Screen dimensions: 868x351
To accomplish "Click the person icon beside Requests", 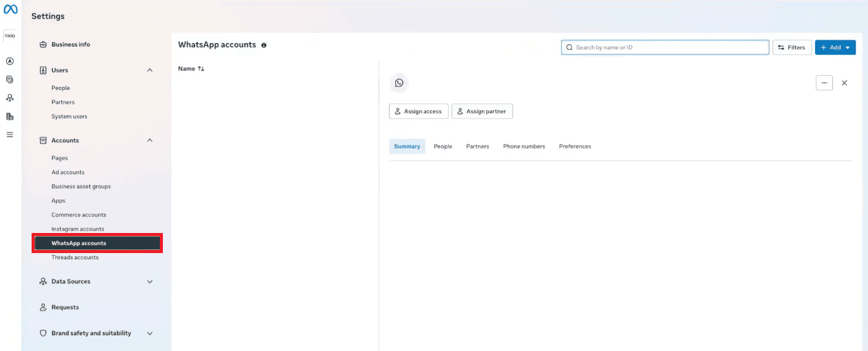I will click(43, 307).
